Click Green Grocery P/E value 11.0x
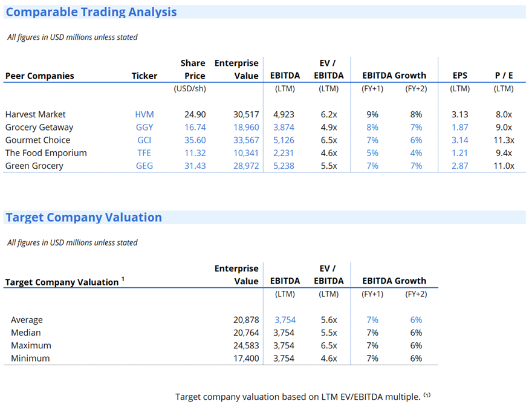This screenshot has width=532, height=407. pos(504,166)
